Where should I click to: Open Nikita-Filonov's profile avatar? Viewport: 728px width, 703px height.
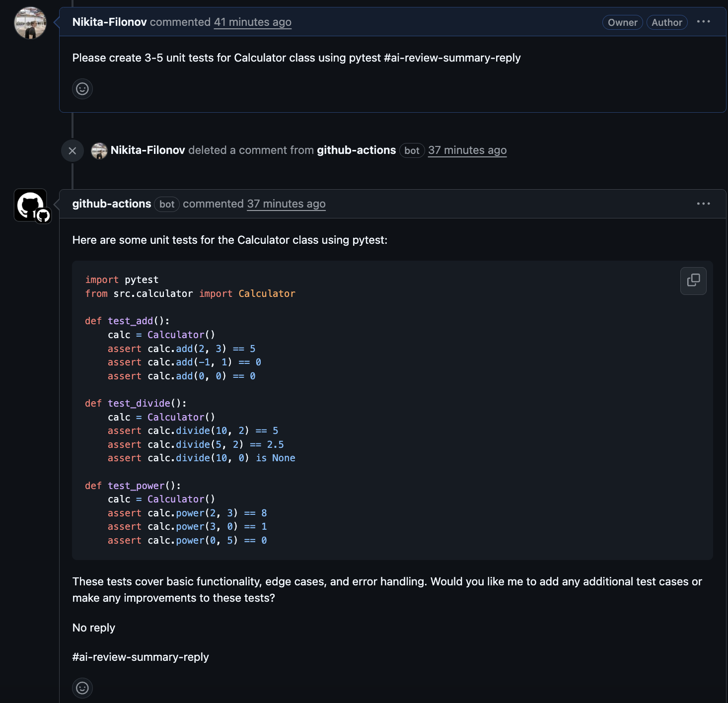point(30,23)
